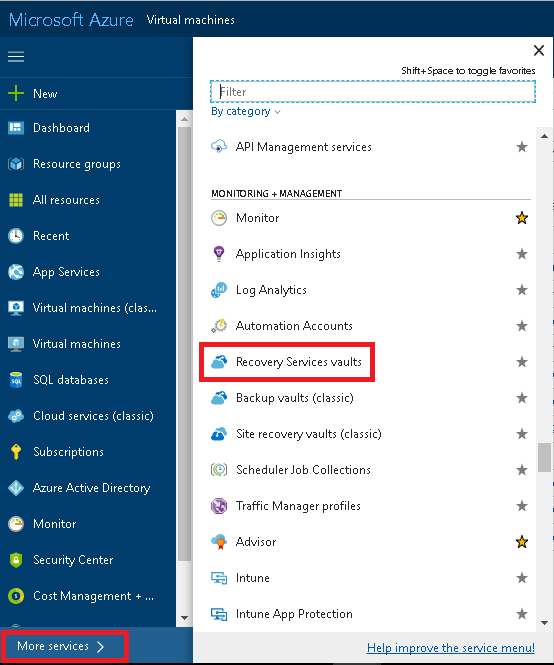Click the SQL databases icon
Image resolution: width=554 pixels, height=665 pixels.
[16, 380]
